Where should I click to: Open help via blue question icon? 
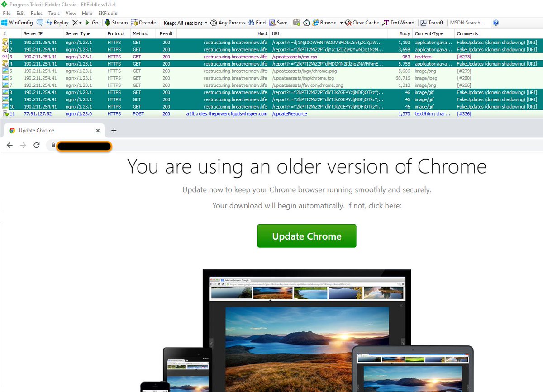[x=496, y=23]
